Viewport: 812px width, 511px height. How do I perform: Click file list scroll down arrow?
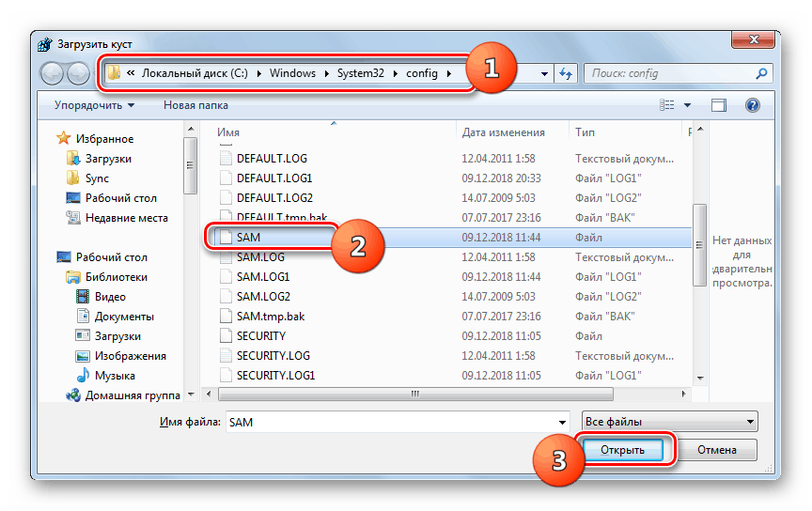[x=700, y=378]
